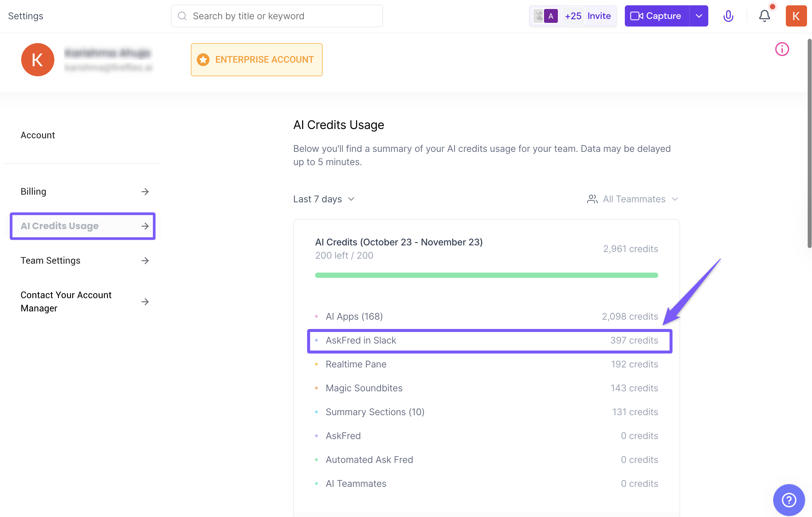Click the Invite teammates link
Screen dimensions: 812x517
599,16
